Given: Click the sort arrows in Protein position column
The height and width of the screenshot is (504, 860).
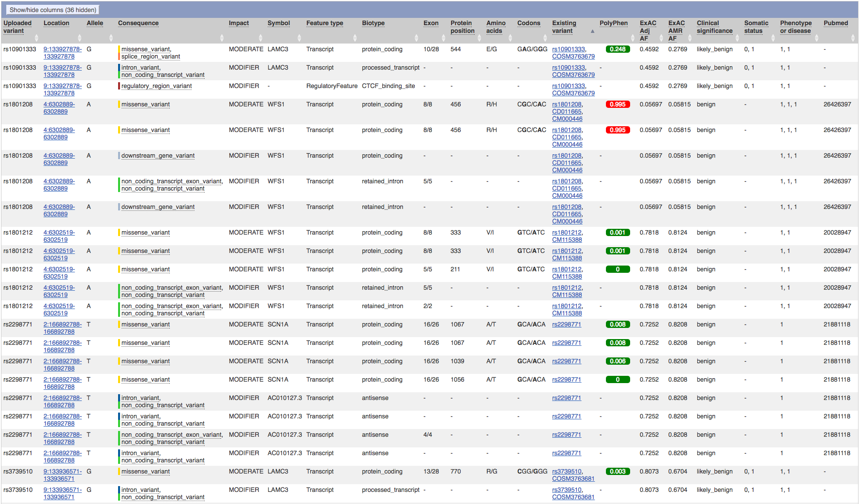Looking at the screenshot, I should tap(480, 38).
